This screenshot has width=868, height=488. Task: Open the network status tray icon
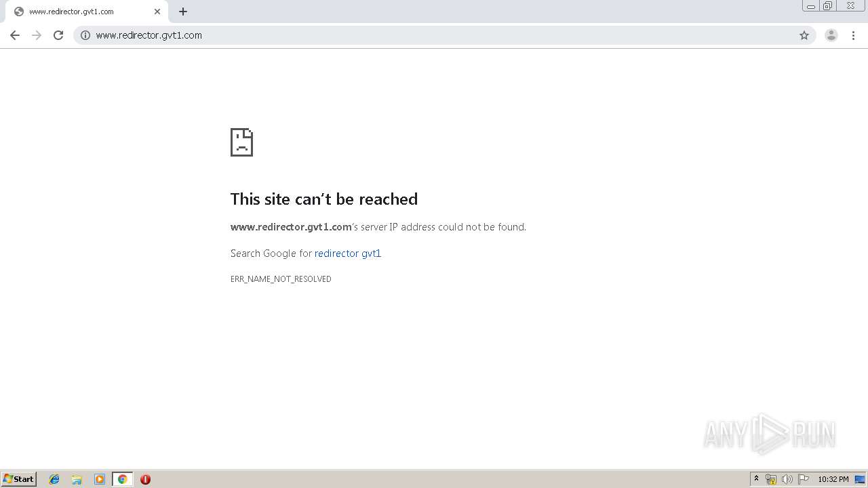[x=771, y=479]
